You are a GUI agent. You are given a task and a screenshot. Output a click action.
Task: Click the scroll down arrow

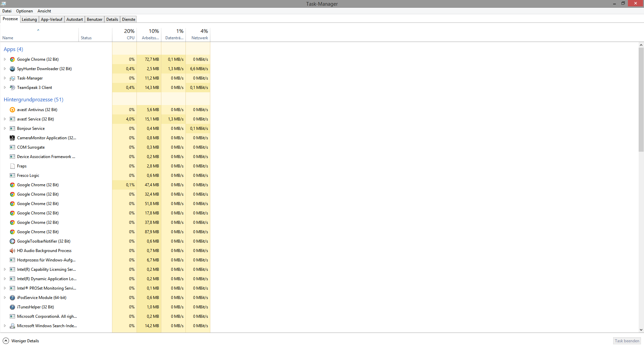tap(641, 330)
